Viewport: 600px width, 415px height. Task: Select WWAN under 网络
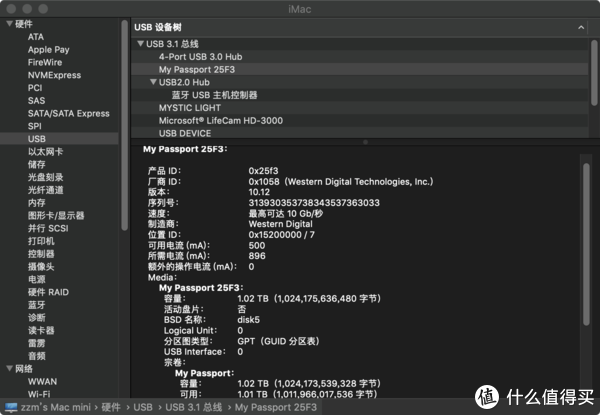click(42, 382)
